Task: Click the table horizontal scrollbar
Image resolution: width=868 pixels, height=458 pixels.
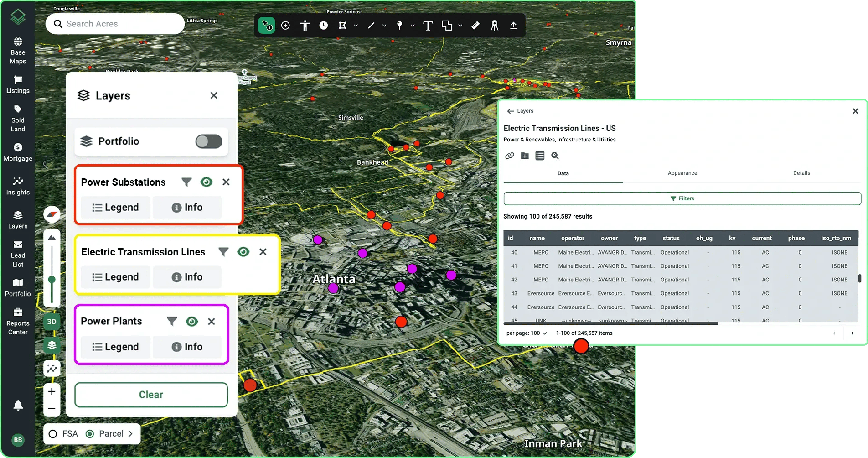Action: (611, 323)
